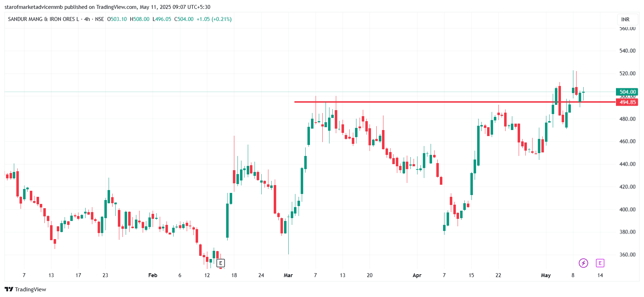
Task: Click the 360.00 price axis label
Action: click(627, 255)
